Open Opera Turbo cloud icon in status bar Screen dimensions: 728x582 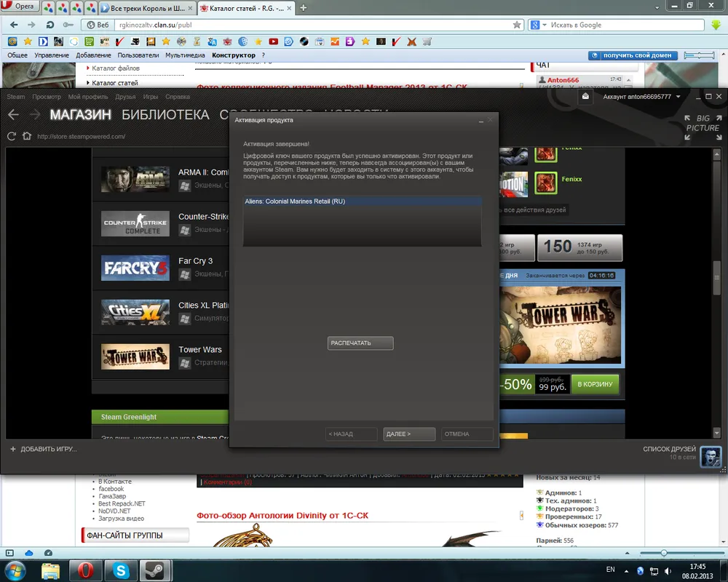29,553
